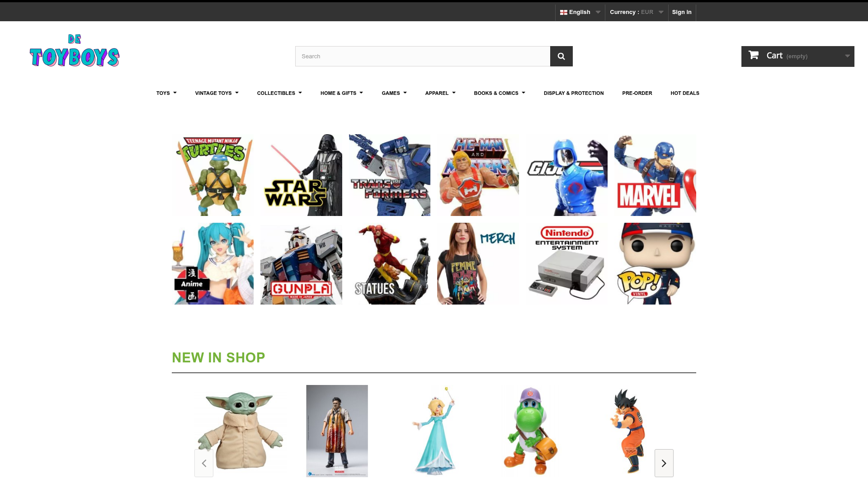
Task: Open the Leatherface figure product
Action: pyautogui.click(x=337, y=431)
